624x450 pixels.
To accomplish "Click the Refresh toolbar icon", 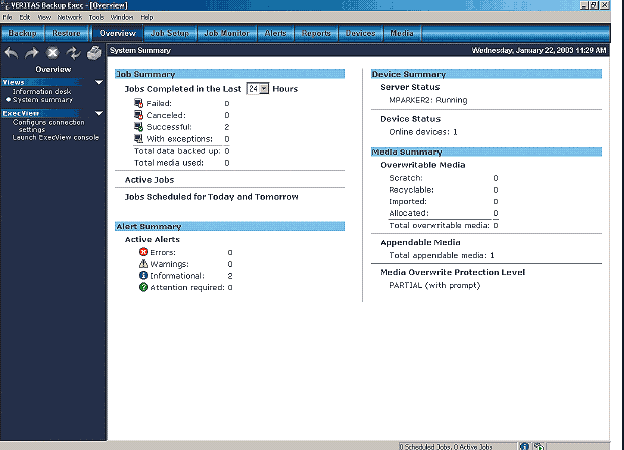I will pos(73,53).
